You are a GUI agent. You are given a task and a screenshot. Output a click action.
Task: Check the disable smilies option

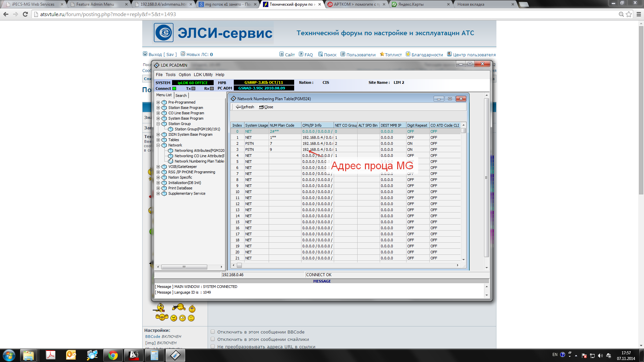[213, 339]
